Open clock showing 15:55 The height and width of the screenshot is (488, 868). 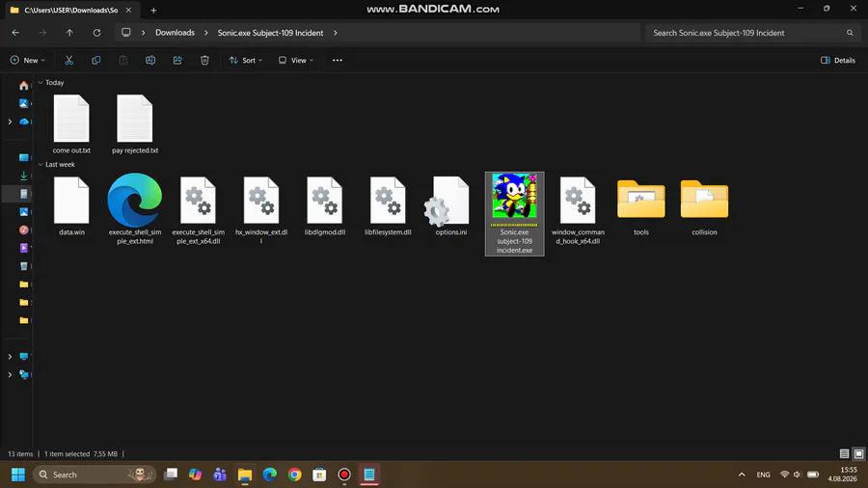click(x=842, y=474)
